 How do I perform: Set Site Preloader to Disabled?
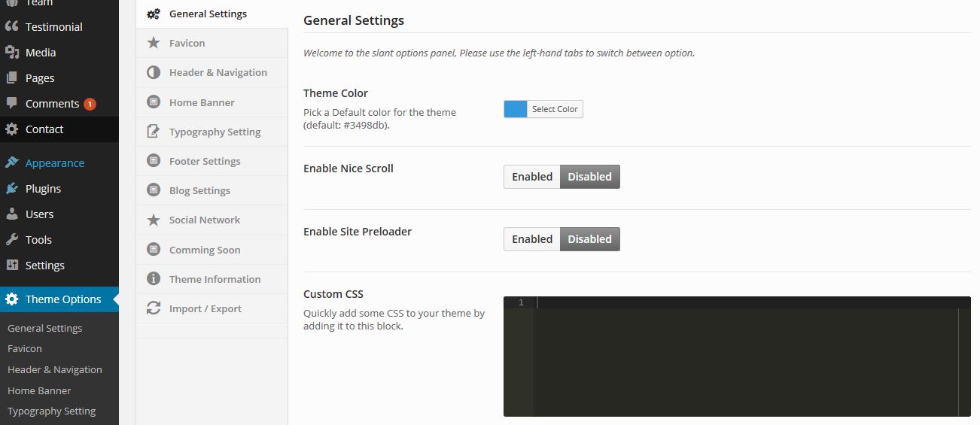click(x=589, y=239)
